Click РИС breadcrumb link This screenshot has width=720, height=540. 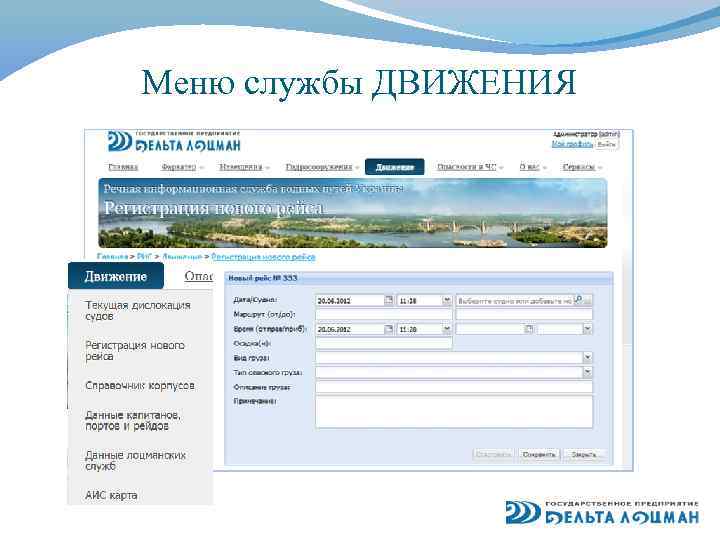pos(144,257)
